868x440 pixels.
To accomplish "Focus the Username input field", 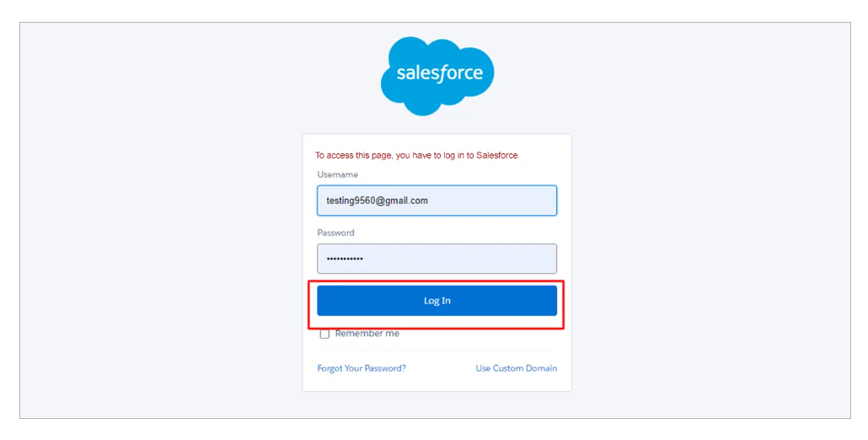I will pos(437,201).
